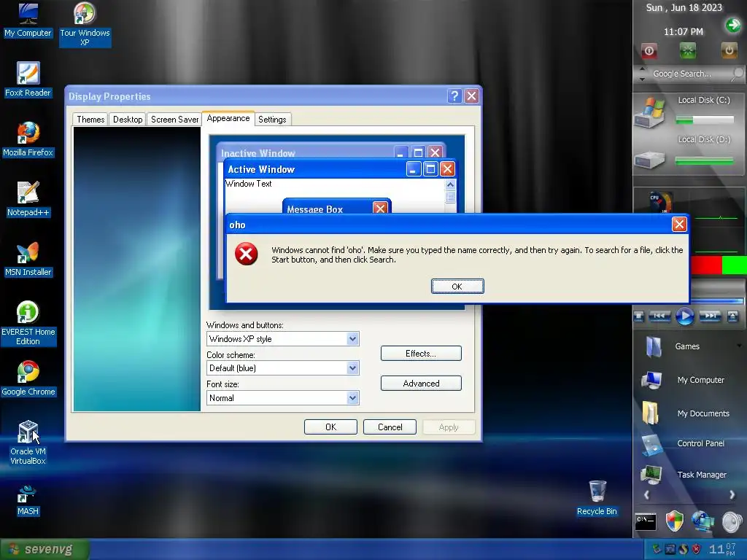Click the Advanced button
This screenshot has width=747, height=560.
pyautogui.click(x=421, y=384)
